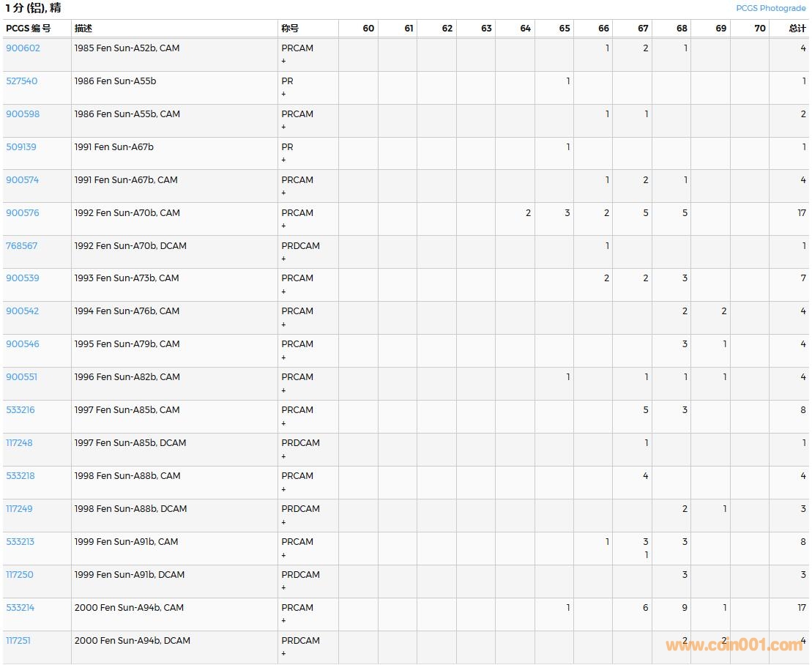Expand plus under 1999 Fen PRCAM row

click(283, 555)
